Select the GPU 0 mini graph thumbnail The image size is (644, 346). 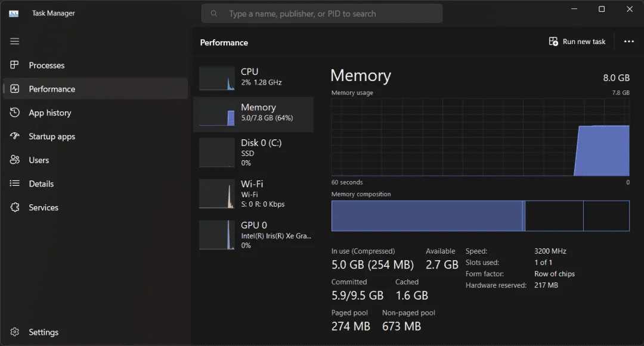click(x=217, y=235)
